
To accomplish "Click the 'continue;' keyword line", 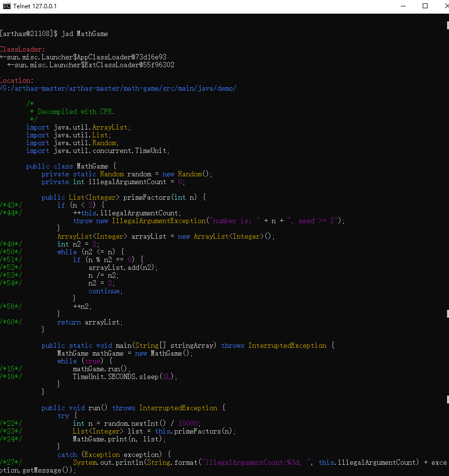I will tap(106, 291).
